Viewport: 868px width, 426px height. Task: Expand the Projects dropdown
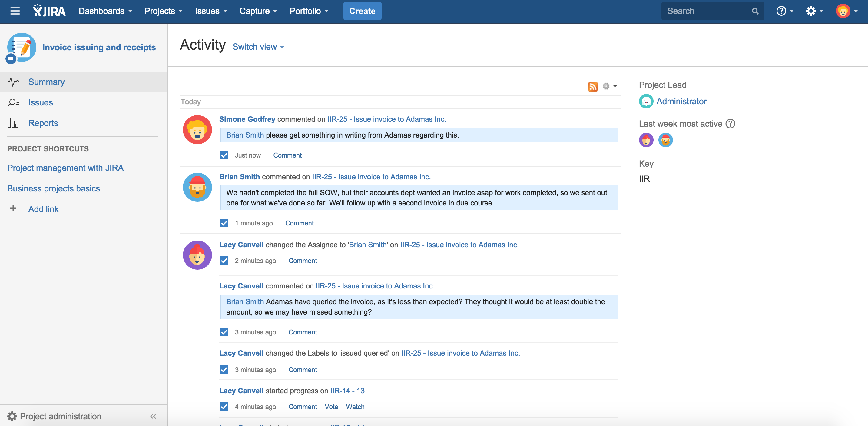point(164,11)
